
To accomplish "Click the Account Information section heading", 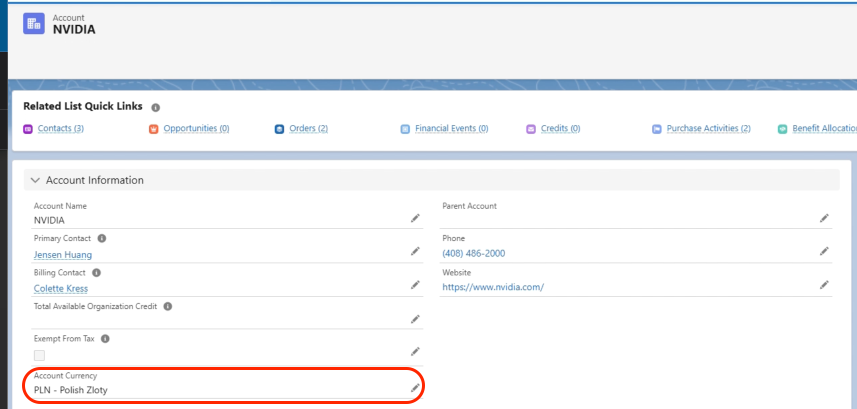I will tap(95, 180).
